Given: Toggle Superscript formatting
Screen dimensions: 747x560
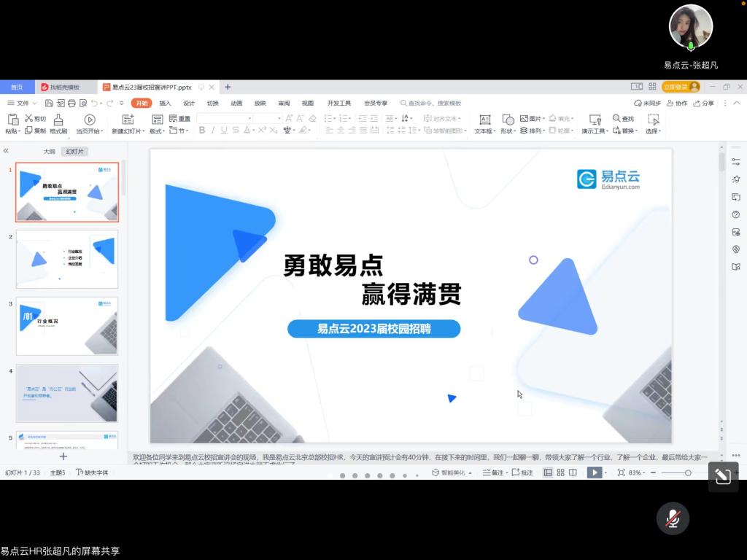Looking at the screenshot, I should tap(262, 130).
